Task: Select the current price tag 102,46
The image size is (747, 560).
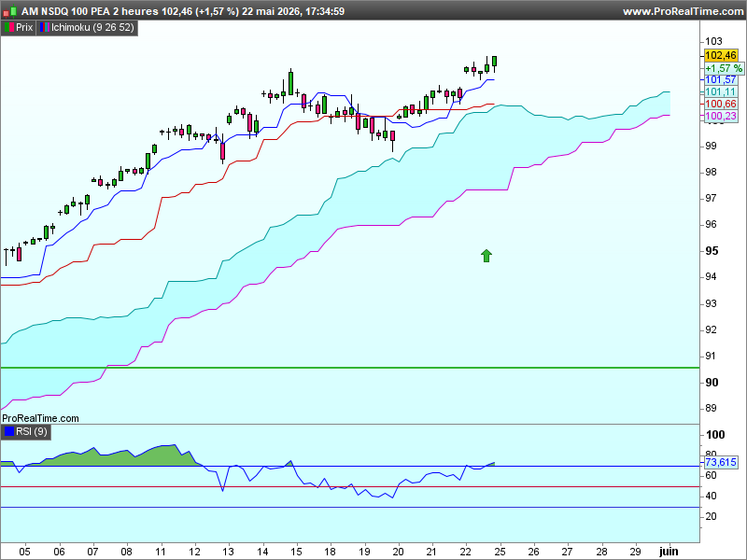Action: coord(721,56)
